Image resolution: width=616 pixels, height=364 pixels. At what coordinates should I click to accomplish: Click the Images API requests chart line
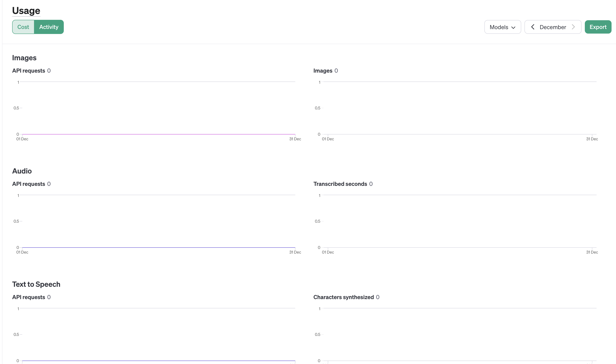[158, 134]
